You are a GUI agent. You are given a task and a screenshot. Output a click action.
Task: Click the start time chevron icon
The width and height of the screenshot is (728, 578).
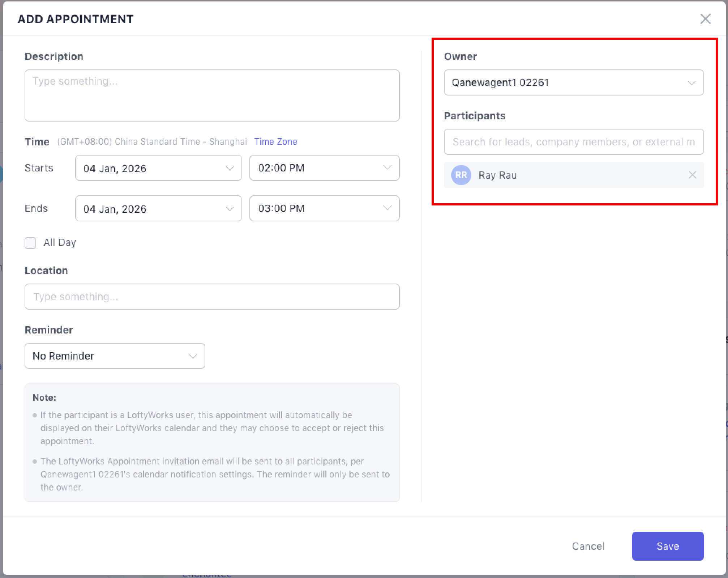[387, 167]
